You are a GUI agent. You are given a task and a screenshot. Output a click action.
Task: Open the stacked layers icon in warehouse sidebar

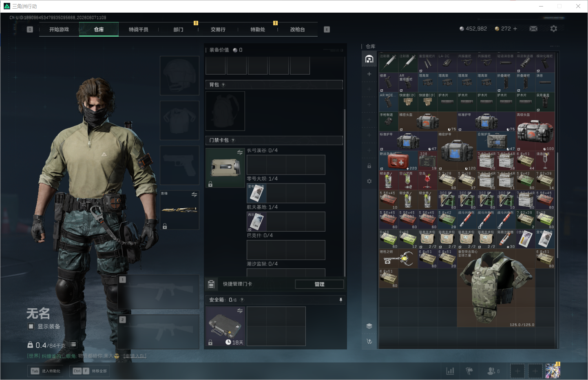pos(369,326)
